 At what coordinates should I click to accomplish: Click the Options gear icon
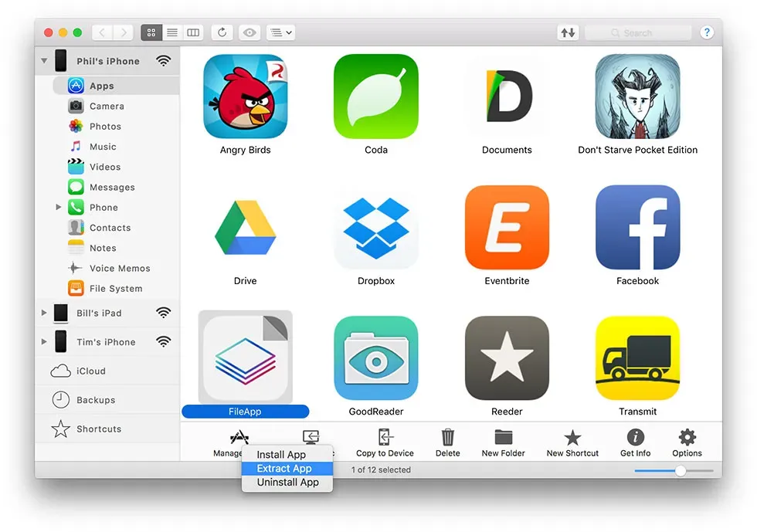tap(686, 441)
